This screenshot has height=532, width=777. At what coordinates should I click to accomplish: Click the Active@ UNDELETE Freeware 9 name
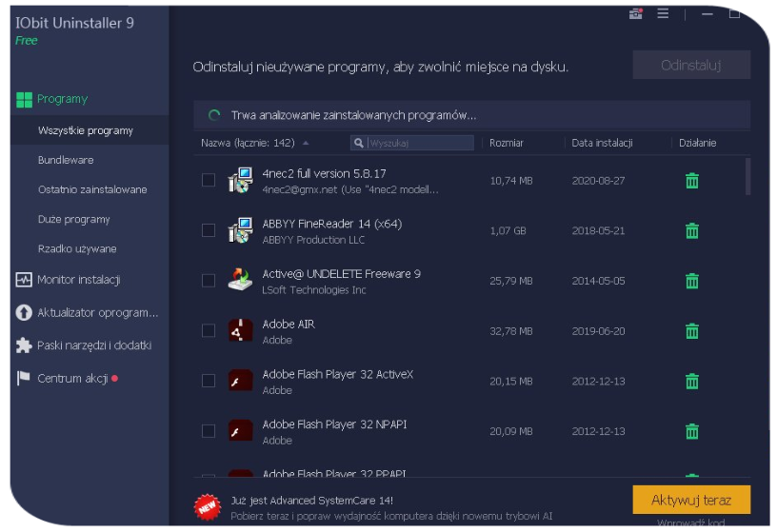(342, 274)
